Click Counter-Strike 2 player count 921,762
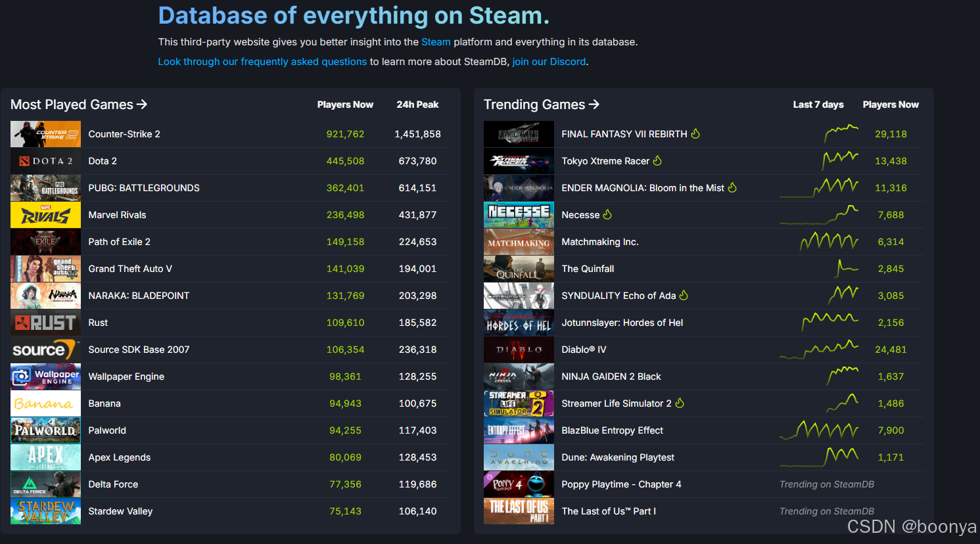 click(x=345, y=134)
